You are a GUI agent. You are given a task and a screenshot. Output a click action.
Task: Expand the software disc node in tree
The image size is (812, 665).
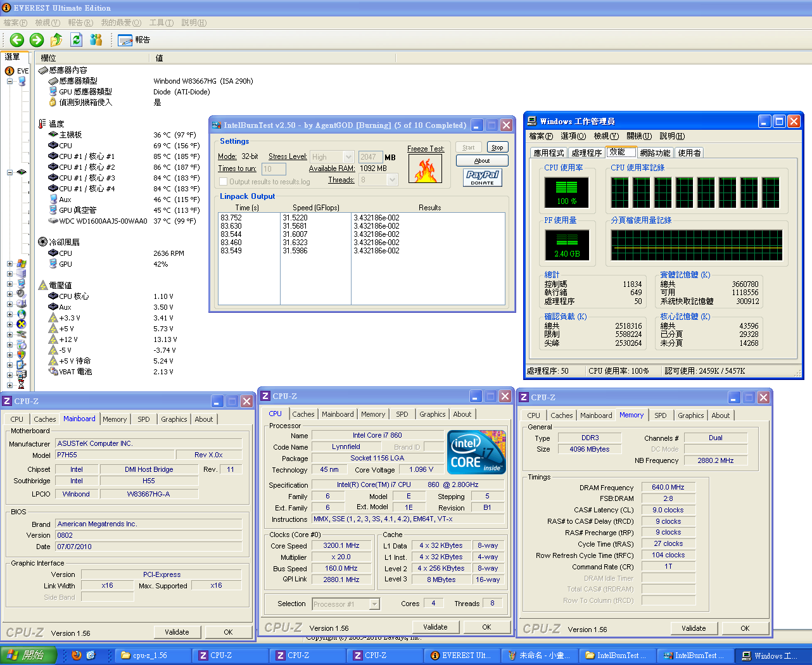point(10,345)
